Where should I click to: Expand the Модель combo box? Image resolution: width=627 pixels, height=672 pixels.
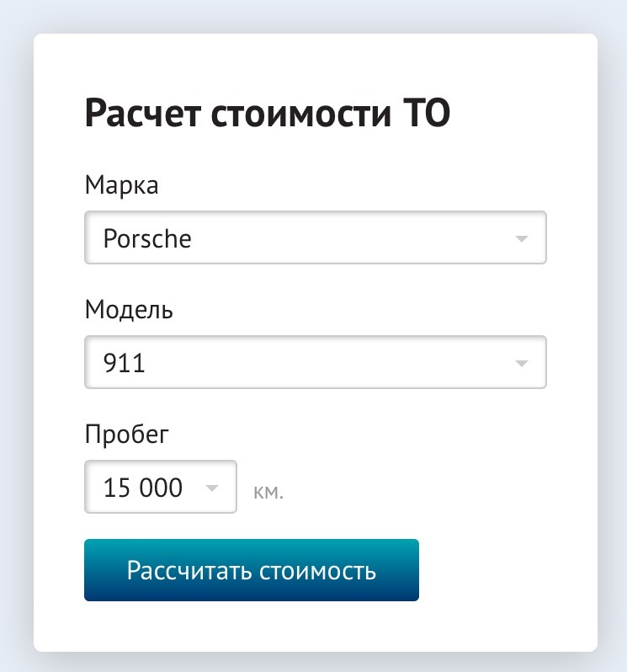pyautogui.click(x=316, y=363)
